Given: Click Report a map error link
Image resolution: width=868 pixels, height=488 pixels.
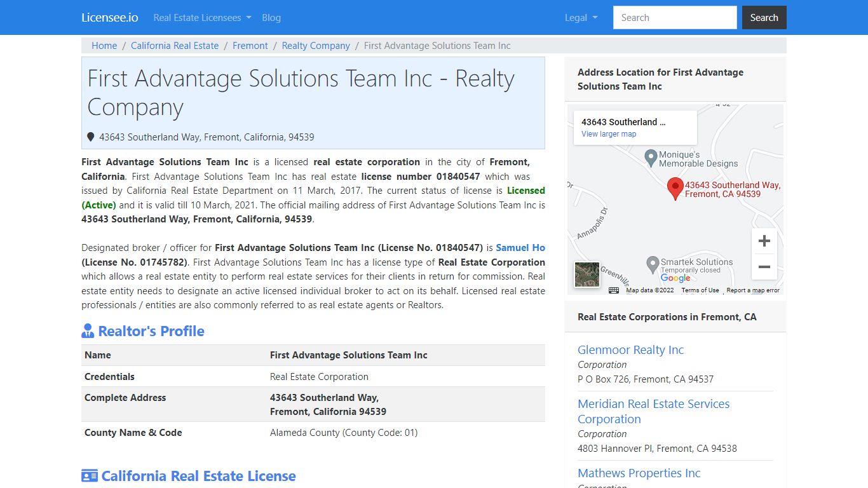Looking at the screenshot, I should [753, 290].
